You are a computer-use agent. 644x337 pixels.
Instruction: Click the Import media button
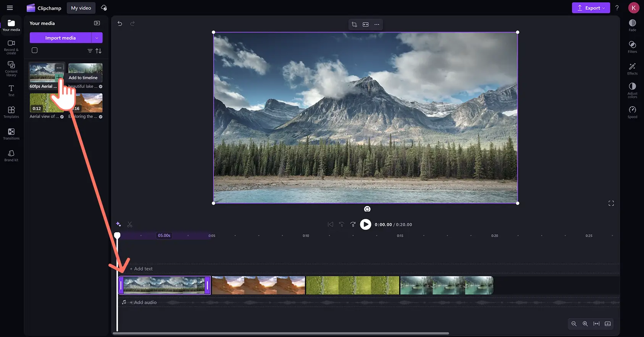[60, 38]
